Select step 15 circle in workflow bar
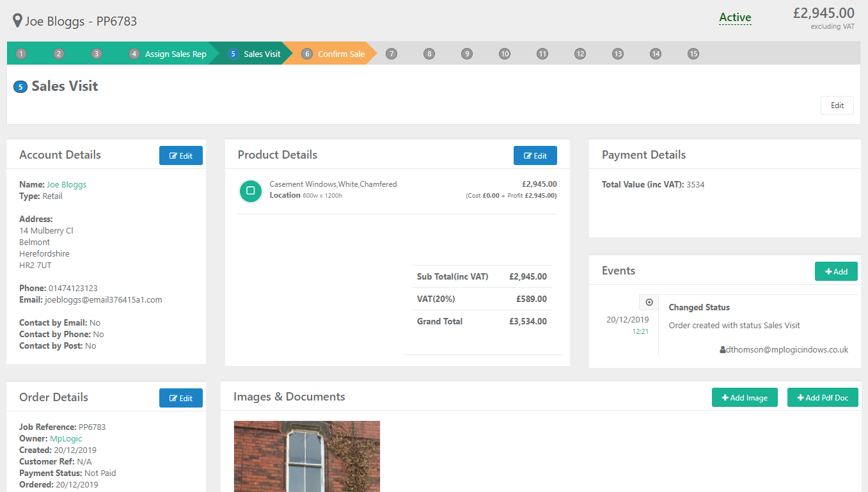The width and height of the screenshot is (868, 492). click(x=693, y=54)
